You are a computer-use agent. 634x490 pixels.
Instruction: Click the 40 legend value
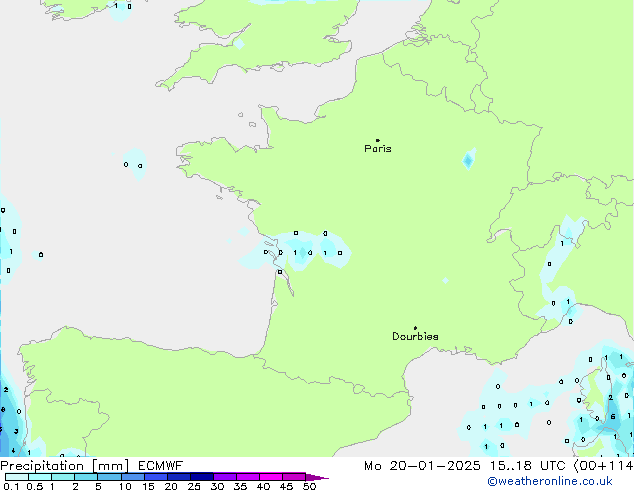coord(263,486)
